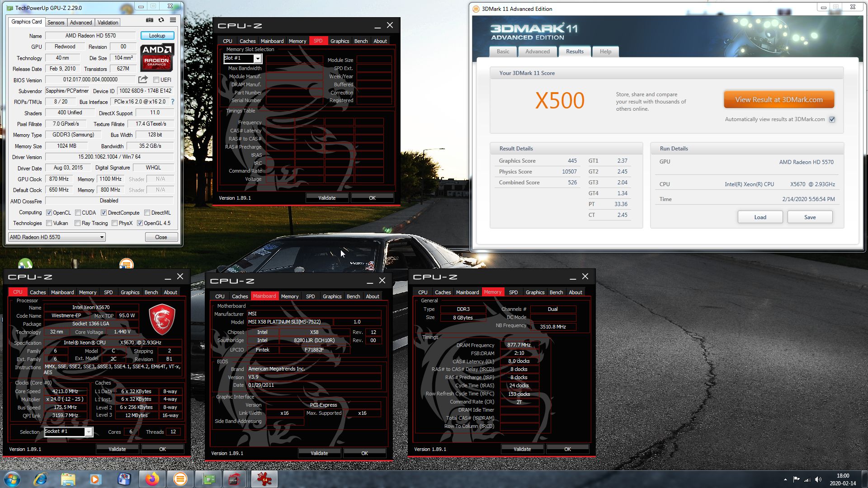This screenshot has width=868, height=488.
Task: Open the Action Center flag icon
Action: tap(797, 479)
